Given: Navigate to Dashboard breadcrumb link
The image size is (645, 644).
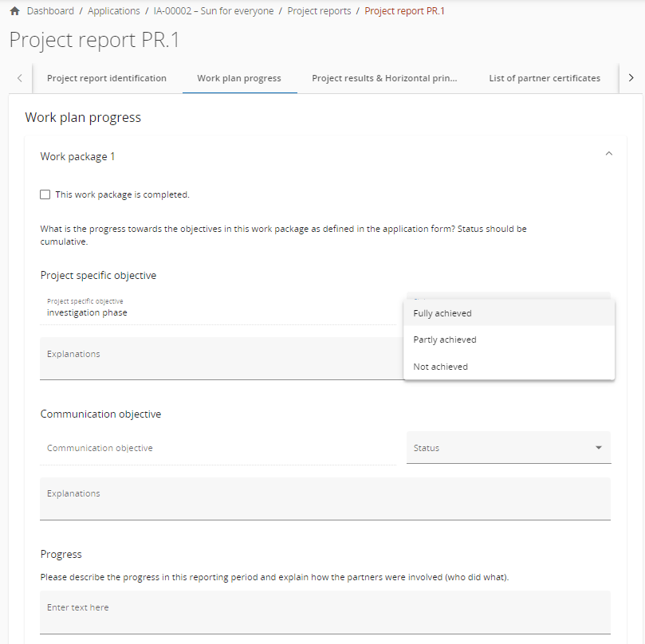Looking at the screenshot, I should tap(50, 11).
